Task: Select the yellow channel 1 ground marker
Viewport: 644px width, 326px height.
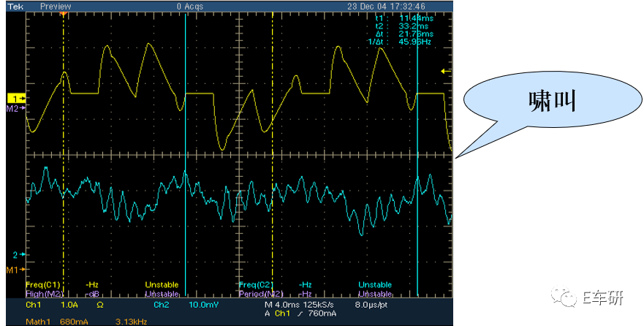Action: (x=16, y=99)
